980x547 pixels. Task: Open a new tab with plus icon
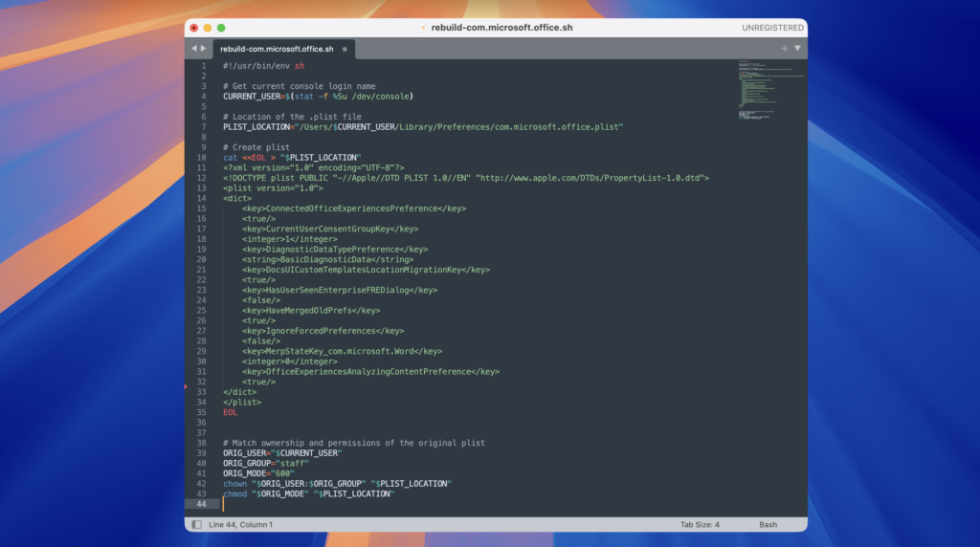pos(784,48)
